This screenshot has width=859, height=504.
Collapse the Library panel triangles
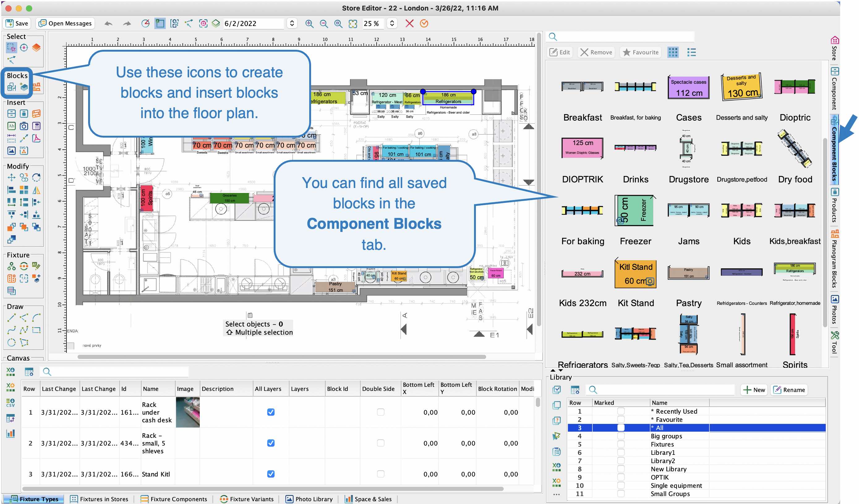click(557, 370)
